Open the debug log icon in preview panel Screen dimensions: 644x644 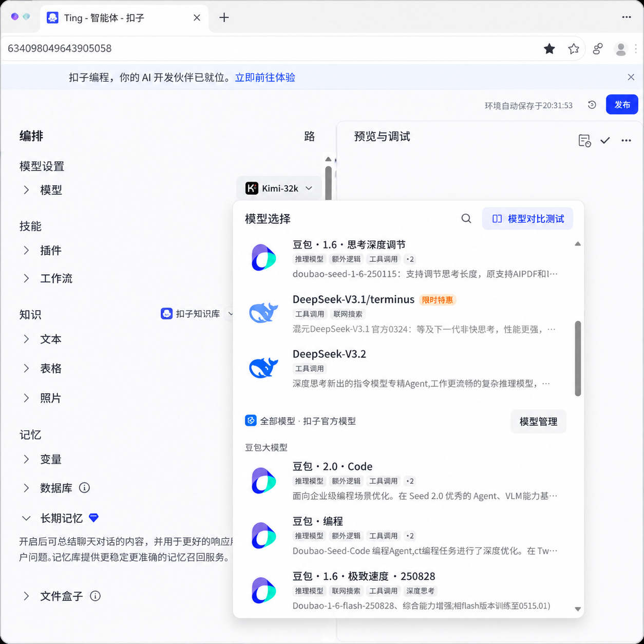584,140
